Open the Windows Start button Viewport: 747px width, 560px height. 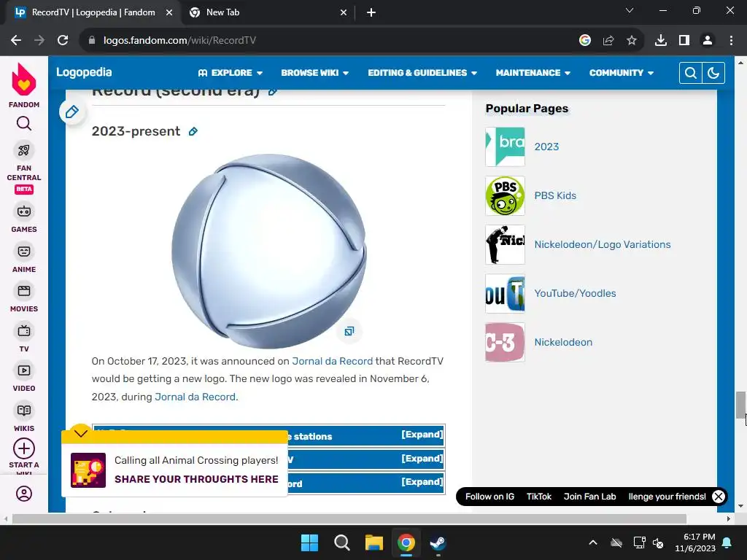tap(309, 542)
